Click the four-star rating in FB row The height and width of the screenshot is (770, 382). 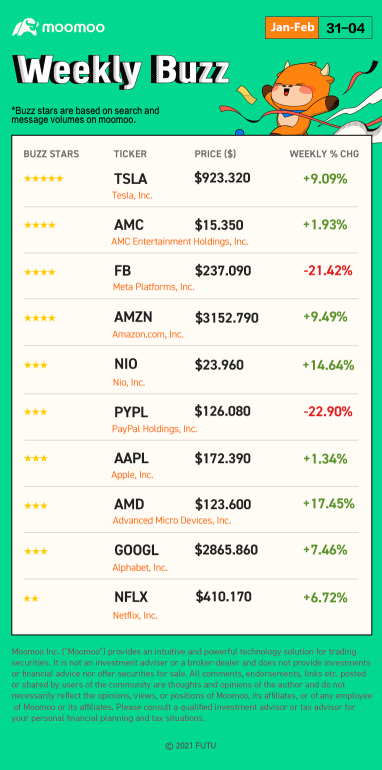point(39,272)
